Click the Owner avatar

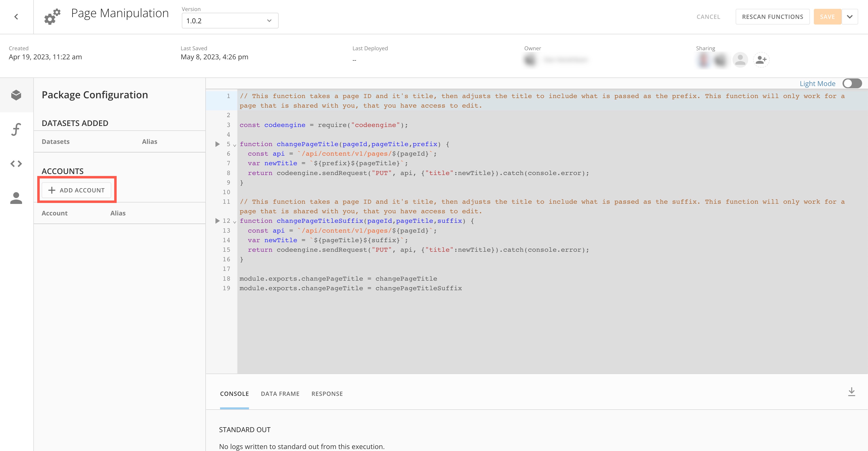529,60
